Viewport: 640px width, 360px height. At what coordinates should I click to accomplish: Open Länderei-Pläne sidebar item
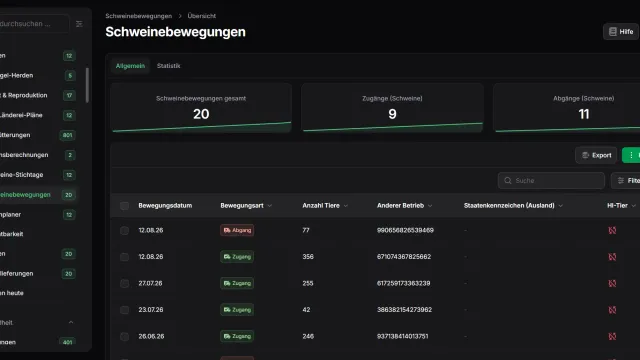coord(38,115)
